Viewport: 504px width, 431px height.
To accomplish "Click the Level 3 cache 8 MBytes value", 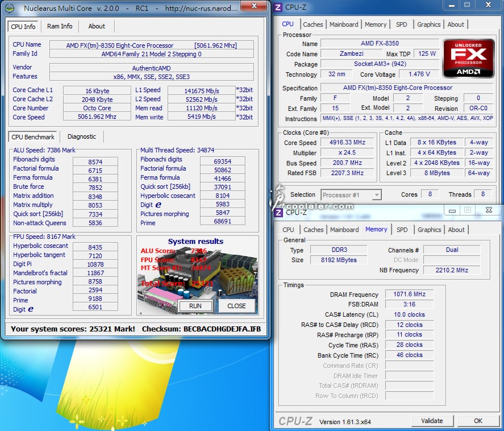I will [x=437, y=173].
